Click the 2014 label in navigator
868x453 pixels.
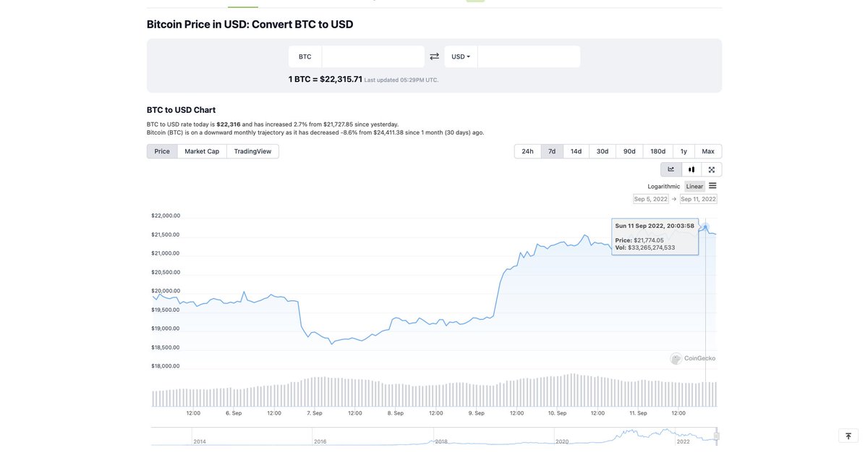pyautogui.click(x=200, y=441)
